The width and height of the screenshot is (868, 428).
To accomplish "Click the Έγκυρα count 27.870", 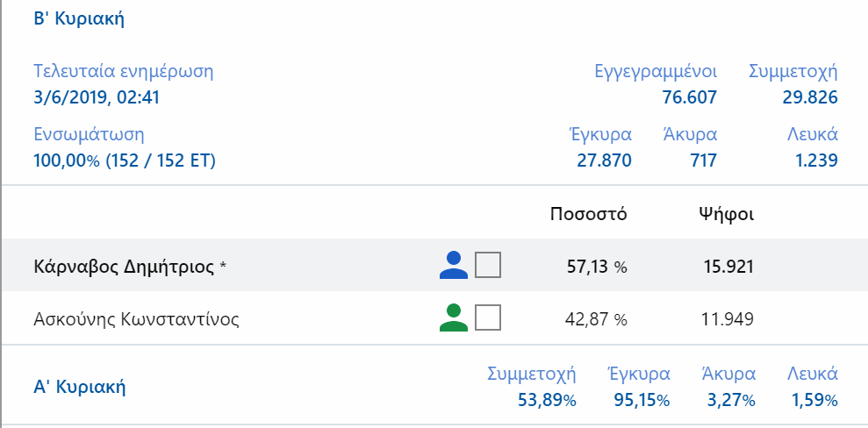I will (604, 160).
